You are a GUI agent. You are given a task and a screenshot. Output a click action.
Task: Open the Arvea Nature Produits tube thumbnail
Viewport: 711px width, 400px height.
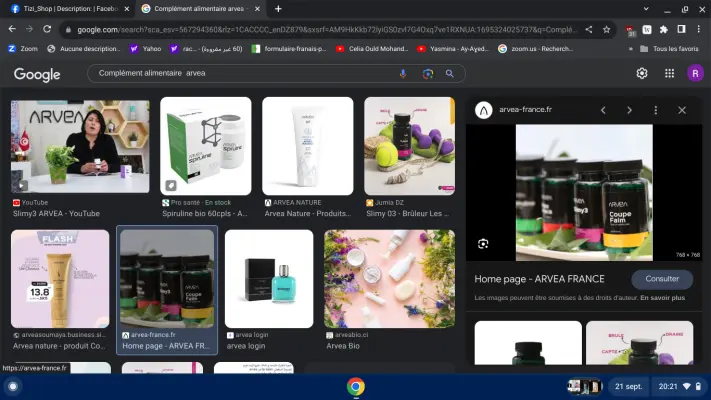pos(307,146)
